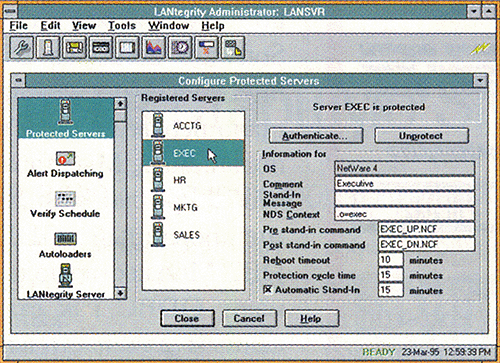Click the sidebar scroll down arrow
This screenshot has height=363, width=500.
click(x=120, y=293)
